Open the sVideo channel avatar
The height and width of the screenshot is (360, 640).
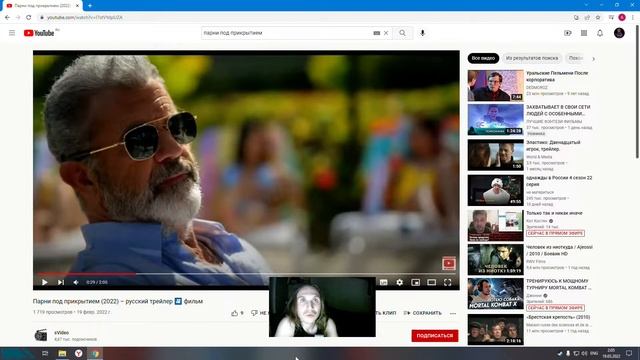[41, 335]
